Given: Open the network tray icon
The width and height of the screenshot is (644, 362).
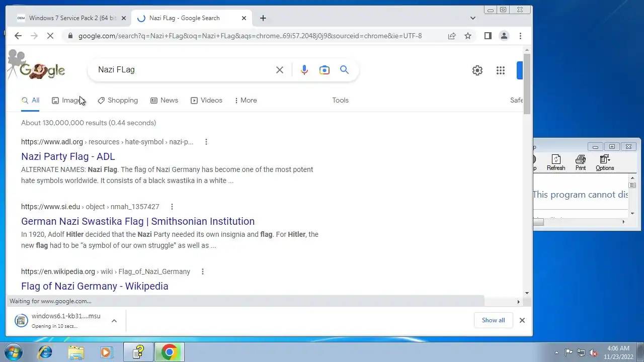Looking at the screenshot, I should pos(581,352).
